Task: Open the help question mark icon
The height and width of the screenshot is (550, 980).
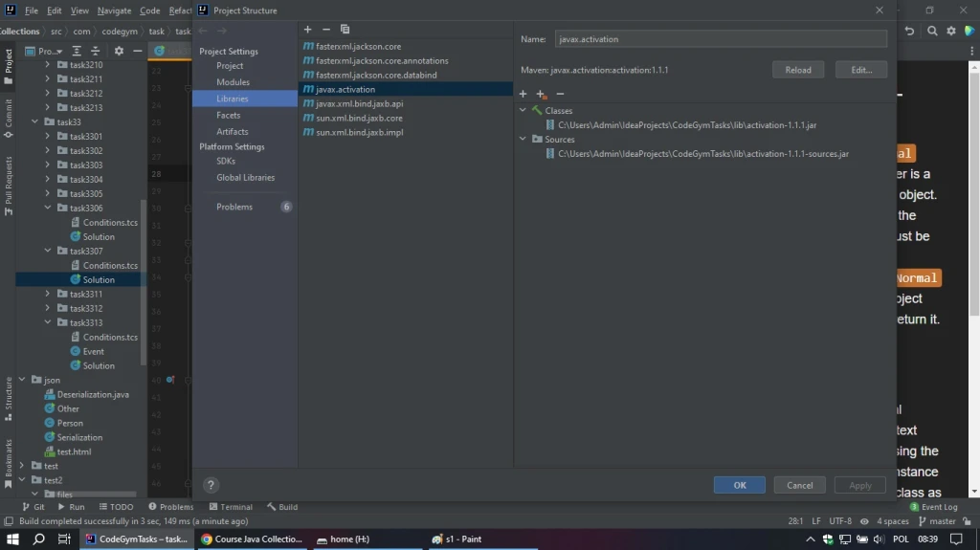Action: point(212,485)
